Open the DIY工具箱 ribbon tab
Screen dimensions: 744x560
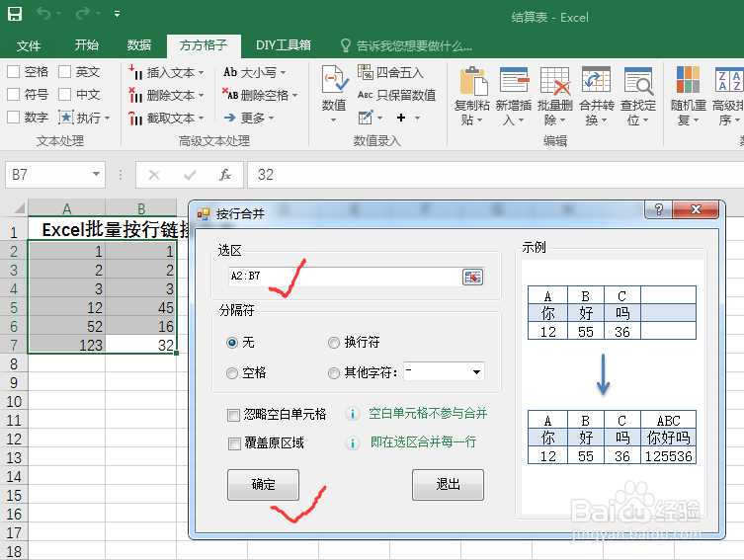[x=284, y=45]
